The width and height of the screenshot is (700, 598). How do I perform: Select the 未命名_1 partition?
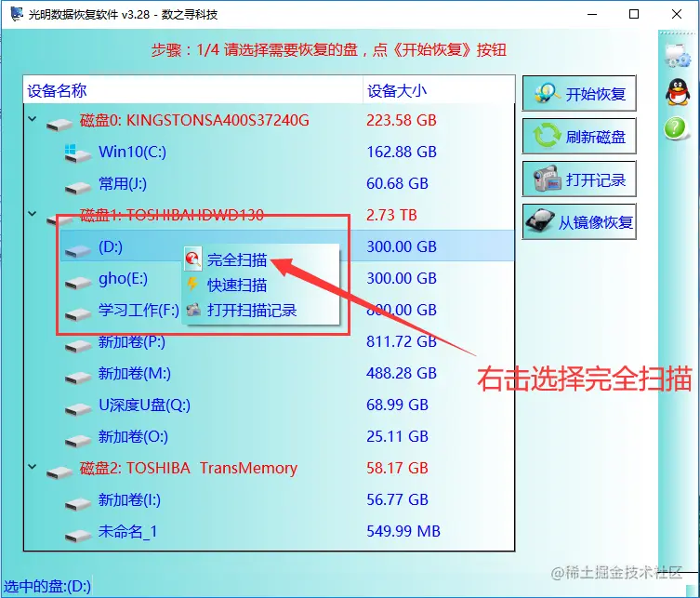[127, 531]
